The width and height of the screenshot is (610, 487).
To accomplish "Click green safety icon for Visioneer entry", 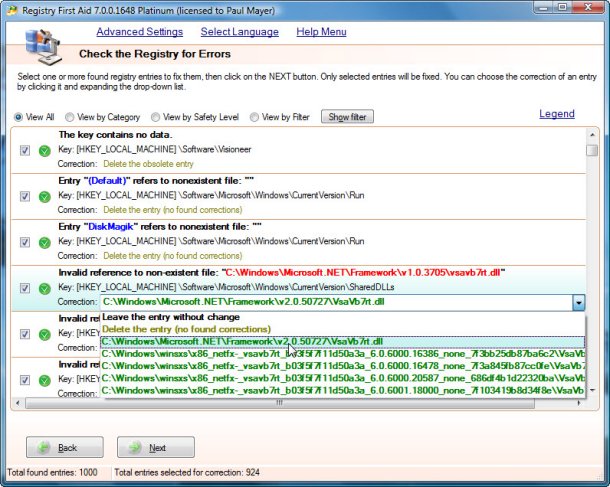I will [44, 151].
